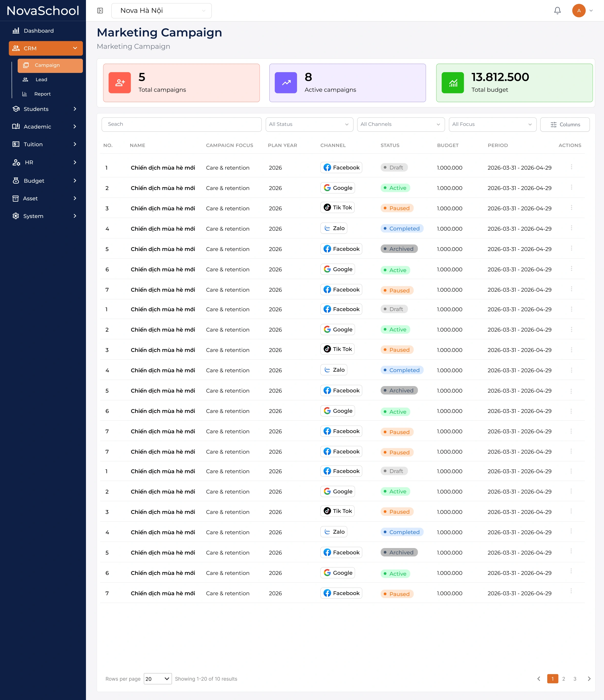Click the Dashboard bar chart icon
The width and height of the screenshot is (604, 700).
click(x=16, y=31)
